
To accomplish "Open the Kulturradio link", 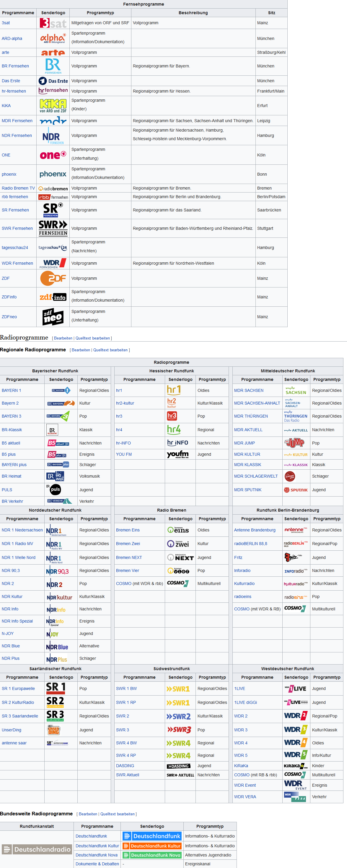I will (244, 583).
